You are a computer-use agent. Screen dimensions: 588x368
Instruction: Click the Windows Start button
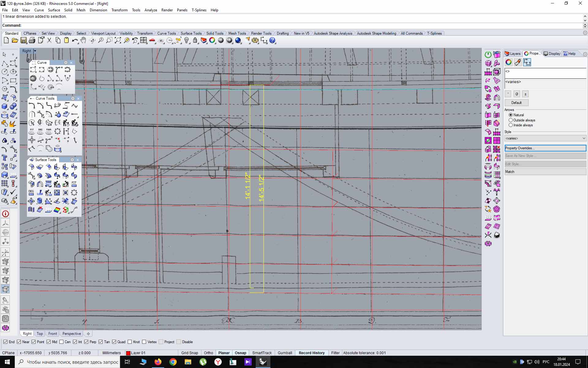click(x=7, y=362)
